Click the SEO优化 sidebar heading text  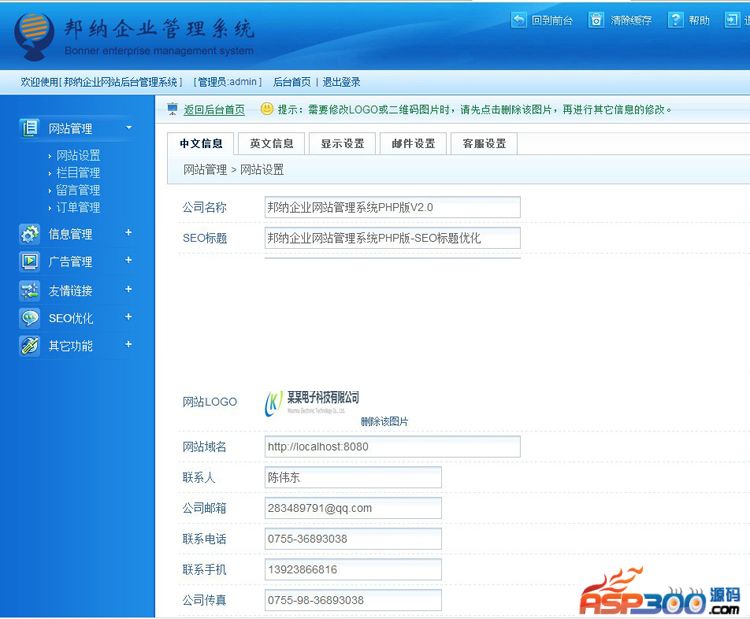tap(71, 318)
